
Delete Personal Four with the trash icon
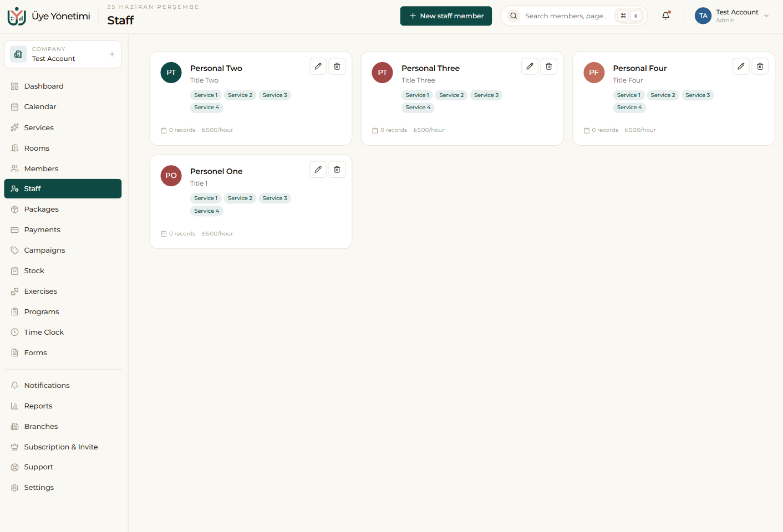(x=760, y=66)
